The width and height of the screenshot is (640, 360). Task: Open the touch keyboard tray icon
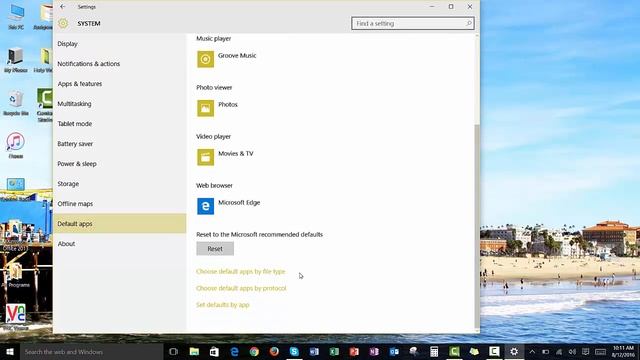click(600, 351)
